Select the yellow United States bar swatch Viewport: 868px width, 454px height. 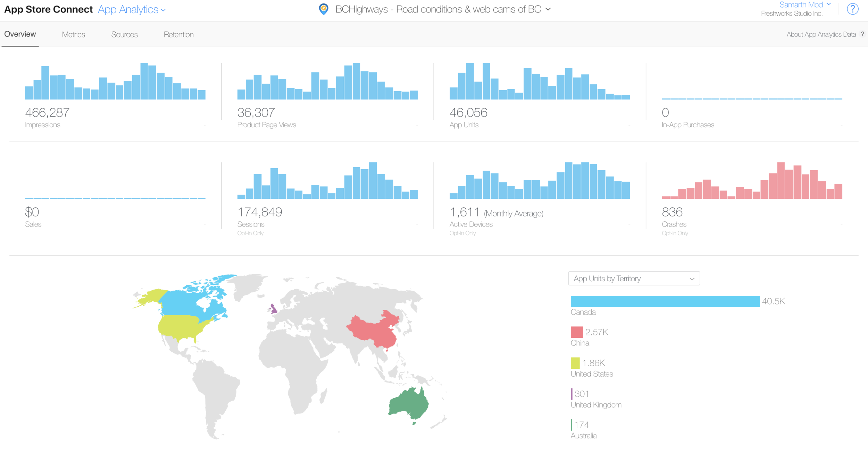click(575, 363)
